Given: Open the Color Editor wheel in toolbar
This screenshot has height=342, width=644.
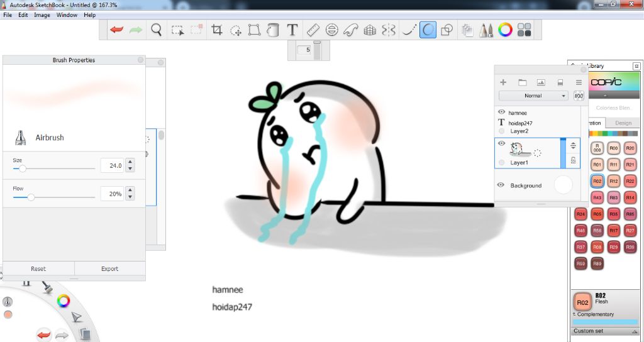Looking at the screenshot, I should (505, 30).
